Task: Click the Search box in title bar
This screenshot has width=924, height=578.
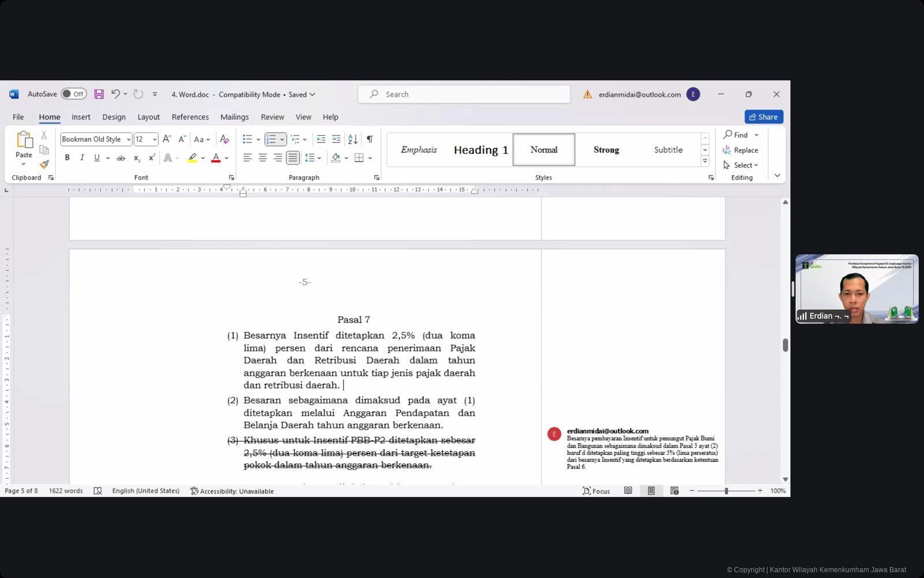Action: pos(464,94)
